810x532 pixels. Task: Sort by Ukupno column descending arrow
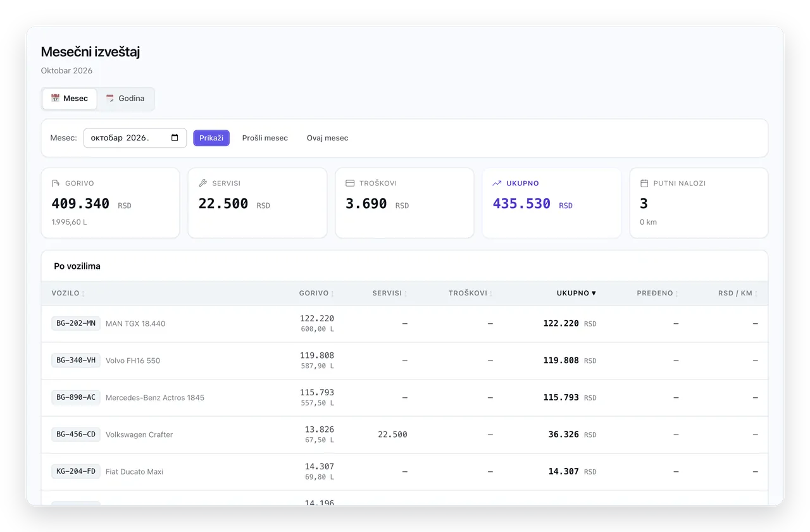pos(576,294)
